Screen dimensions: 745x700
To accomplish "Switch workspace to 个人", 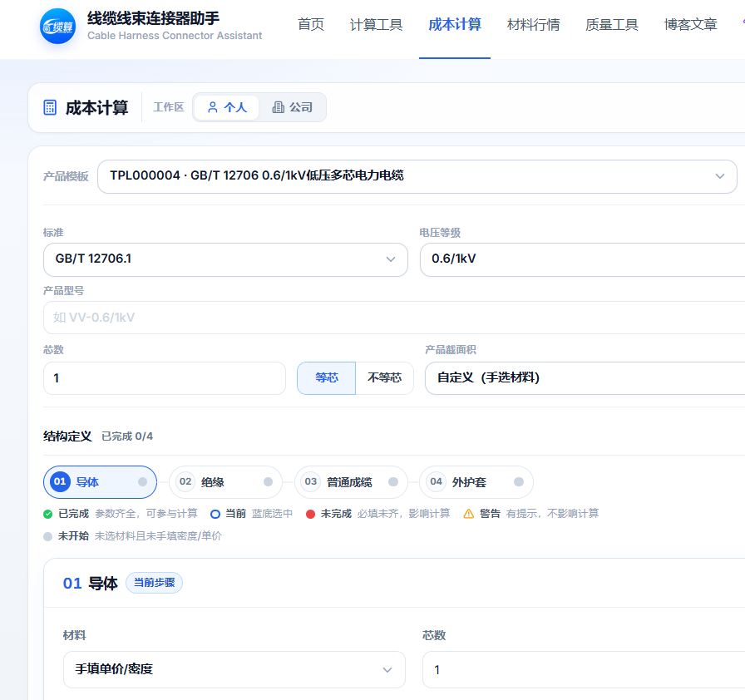I will pos(227,107).
